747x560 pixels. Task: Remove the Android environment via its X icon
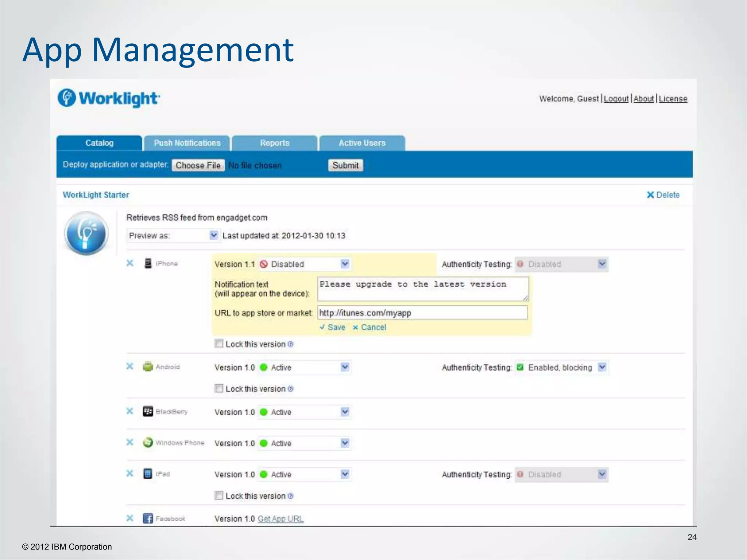[130, 366]
